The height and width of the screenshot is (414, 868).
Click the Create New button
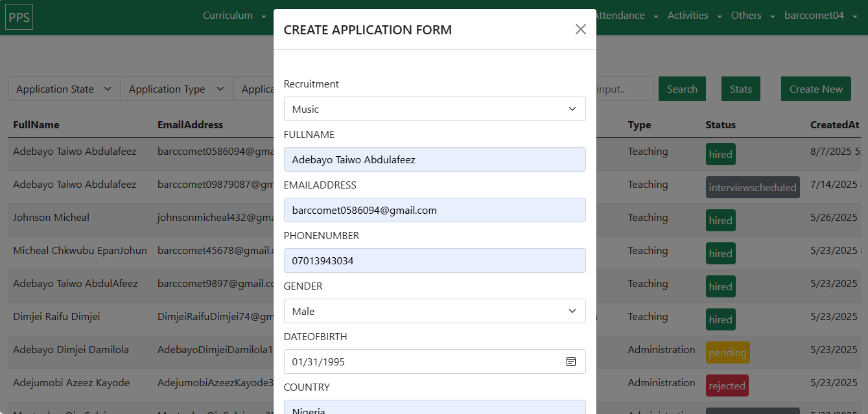[x=815, y=89]
